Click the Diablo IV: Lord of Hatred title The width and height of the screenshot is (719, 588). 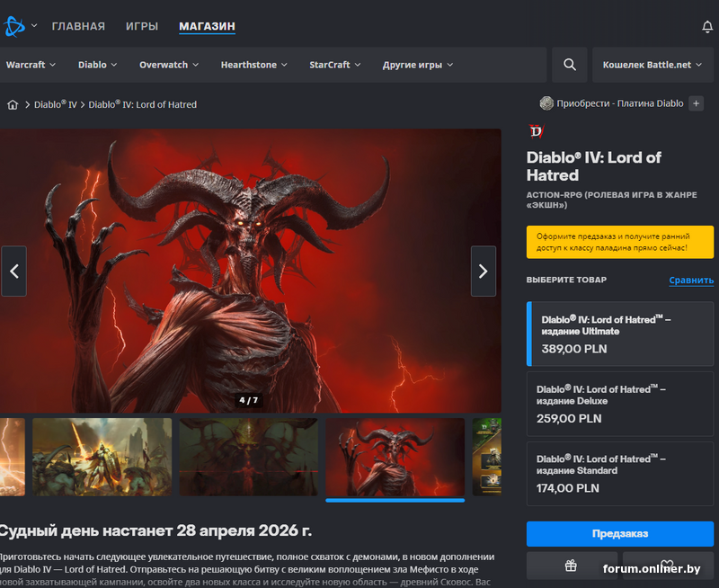coord(593,166)
